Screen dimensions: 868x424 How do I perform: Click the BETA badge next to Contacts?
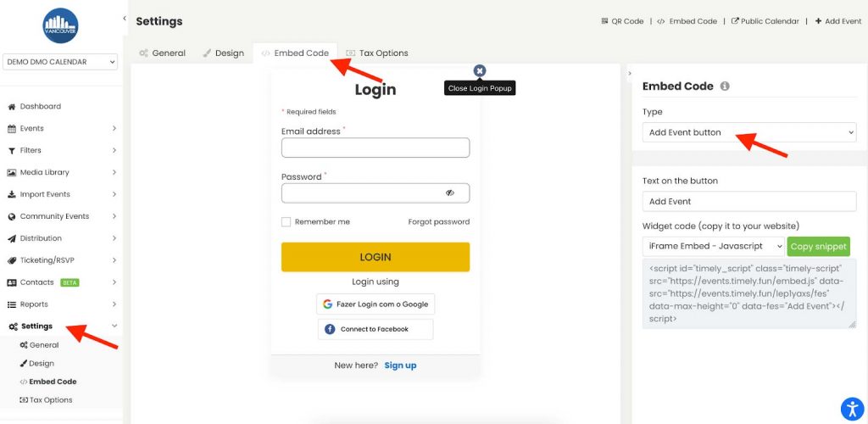click(x=70, y=282)
